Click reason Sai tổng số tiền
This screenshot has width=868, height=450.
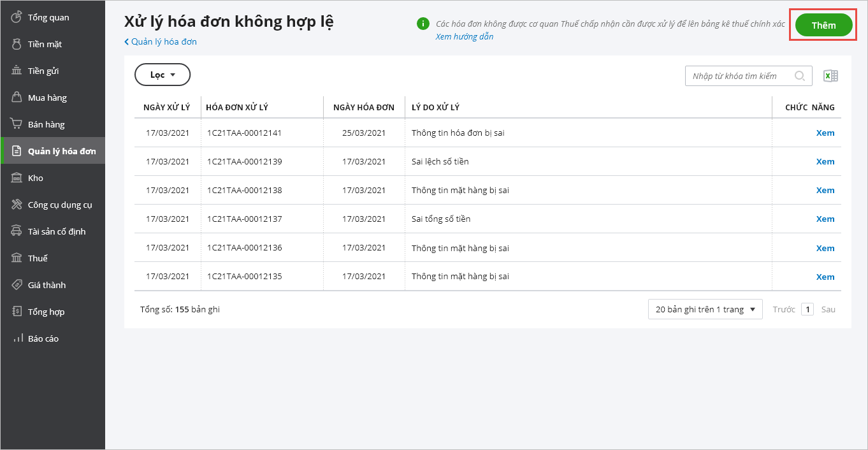click(x=441, y=219)
